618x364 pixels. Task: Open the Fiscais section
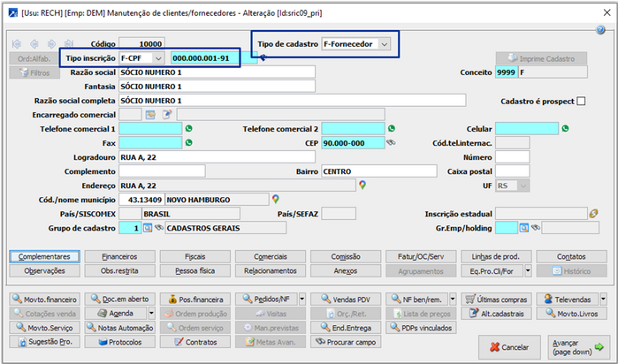tap(195, 256)
